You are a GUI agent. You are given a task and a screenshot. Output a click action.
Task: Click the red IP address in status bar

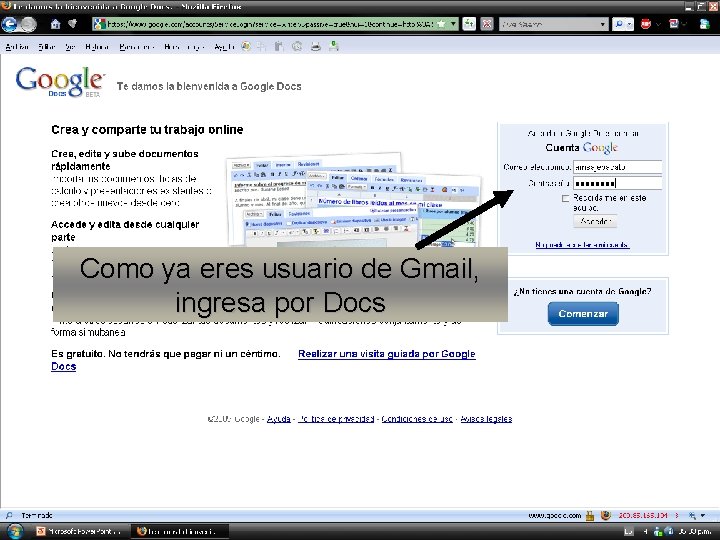[x=643, y=516]
